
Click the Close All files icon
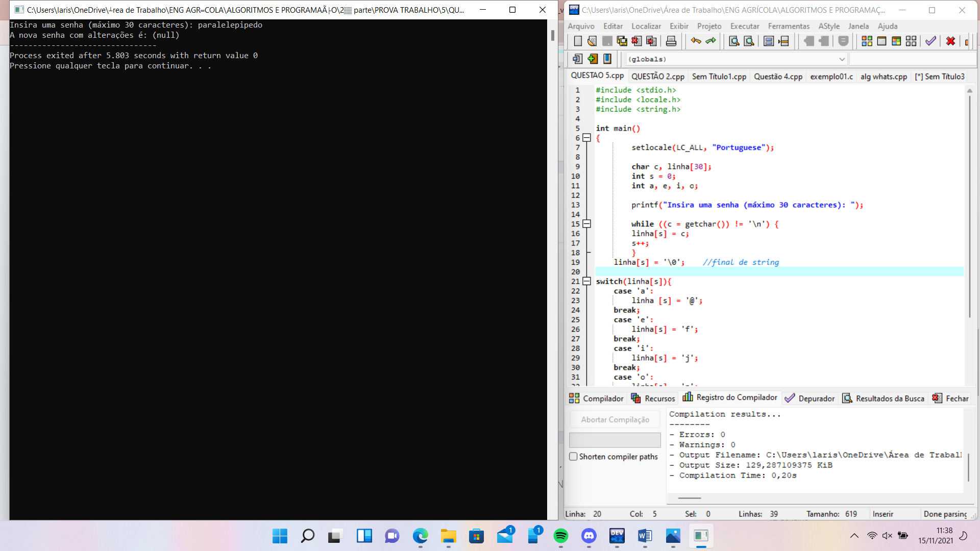coord(651,41)
